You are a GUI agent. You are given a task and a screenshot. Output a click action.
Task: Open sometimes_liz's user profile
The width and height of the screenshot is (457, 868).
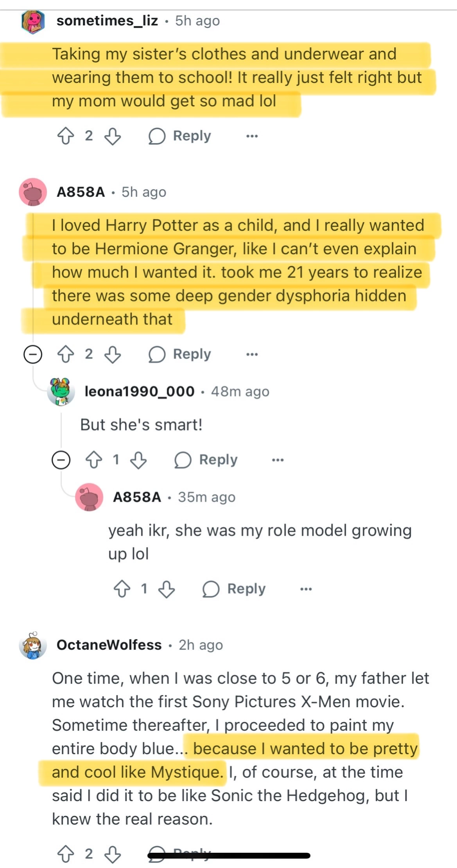click(107, 21)
